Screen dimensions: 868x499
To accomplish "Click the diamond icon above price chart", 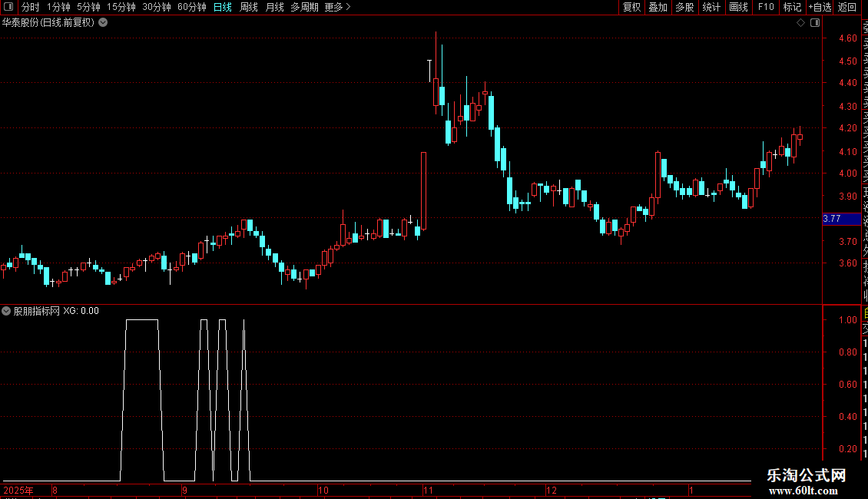I will point(800,23).
